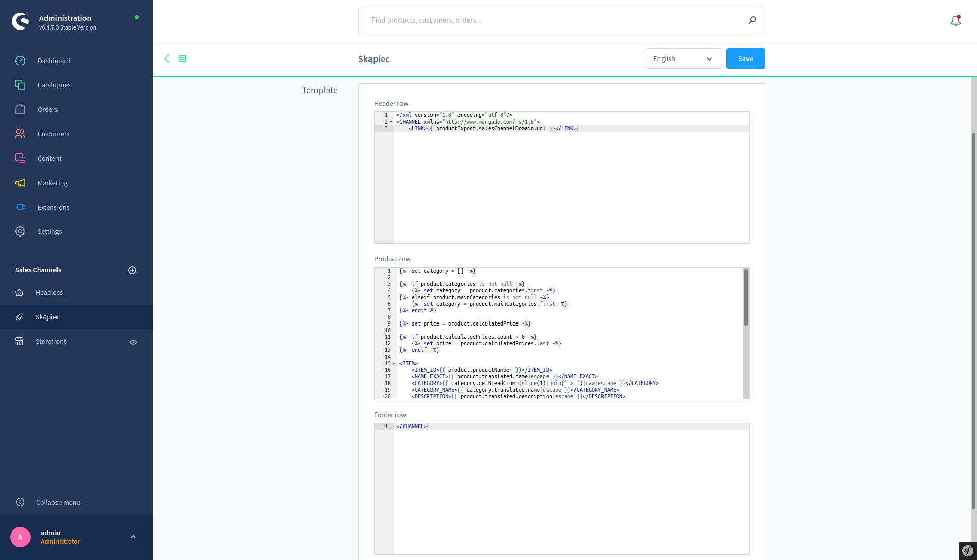This screenshot has width=977, height=560.
Task: Click the xml version line in Header row
Action: coord(454,115)
